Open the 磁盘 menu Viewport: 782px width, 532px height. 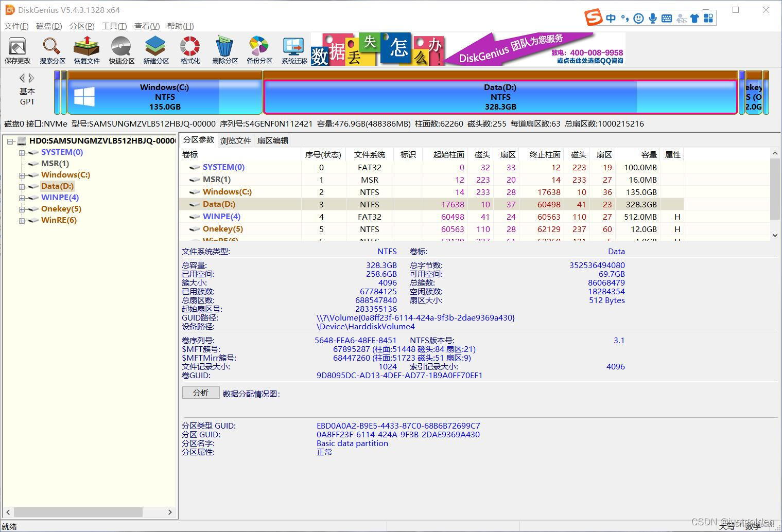(48, 26)
